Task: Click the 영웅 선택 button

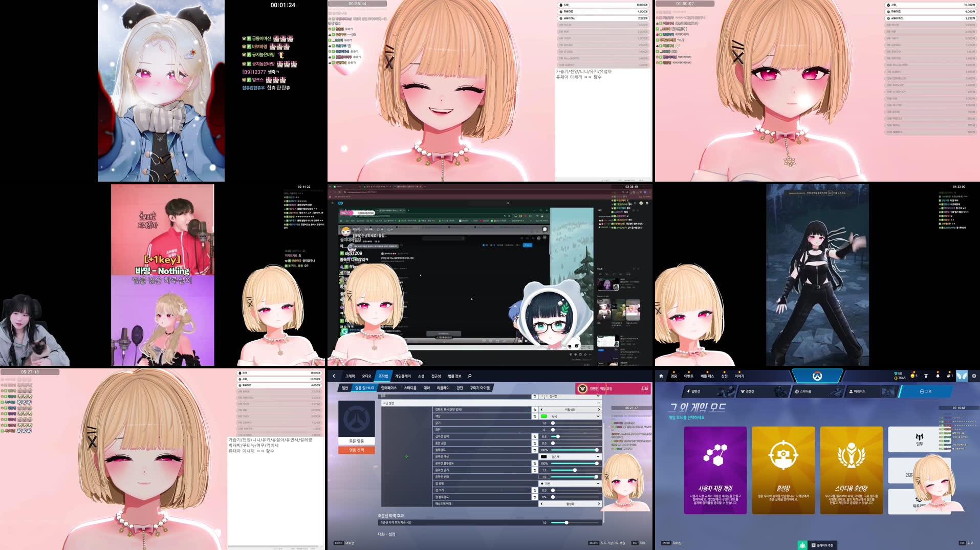Action: 356,449
